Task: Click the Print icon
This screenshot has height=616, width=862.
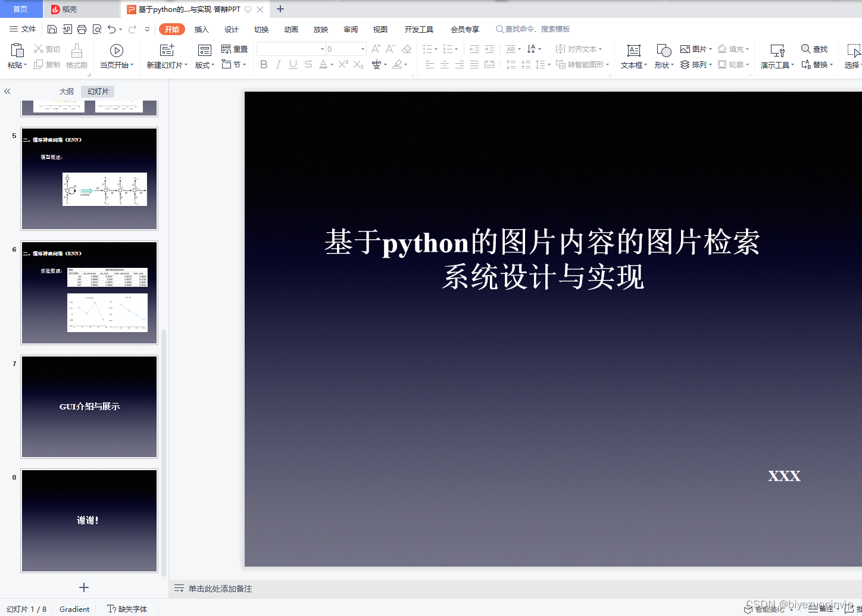Action: coord(82,29)
